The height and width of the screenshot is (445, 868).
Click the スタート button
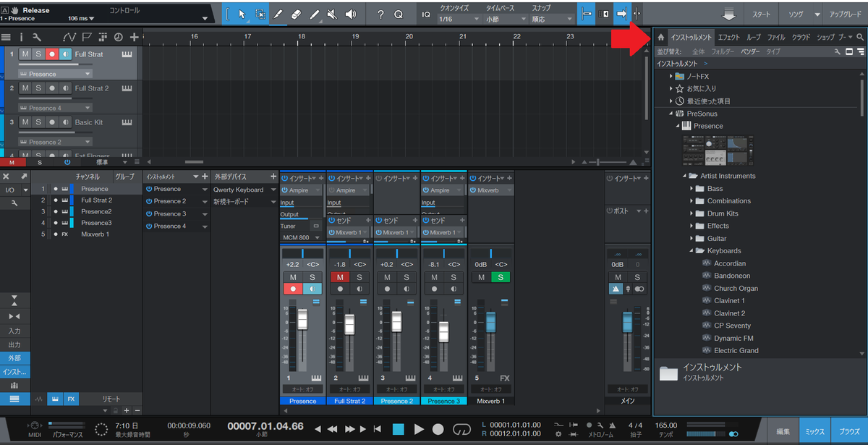[x=762, y=14]
